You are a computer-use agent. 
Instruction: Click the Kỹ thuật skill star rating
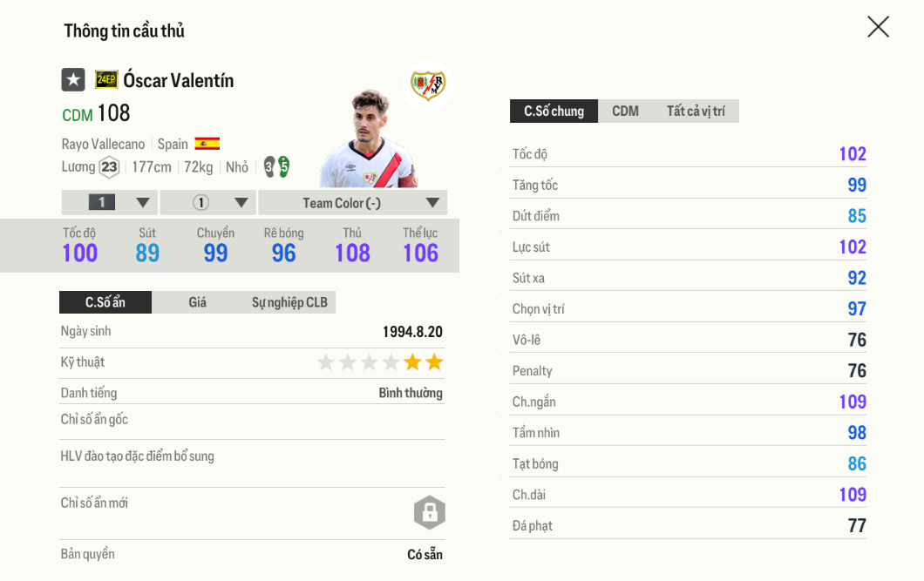point(380,362)
